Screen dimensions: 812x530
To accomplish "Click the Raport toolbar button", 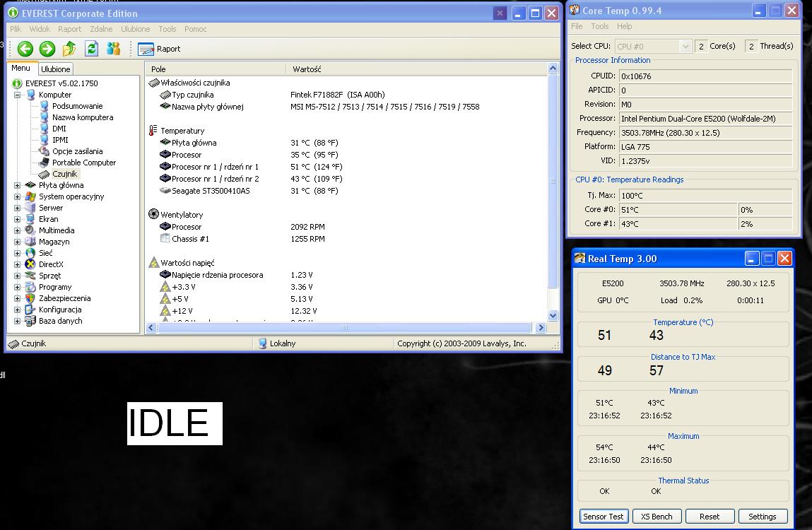I will 159,49.
